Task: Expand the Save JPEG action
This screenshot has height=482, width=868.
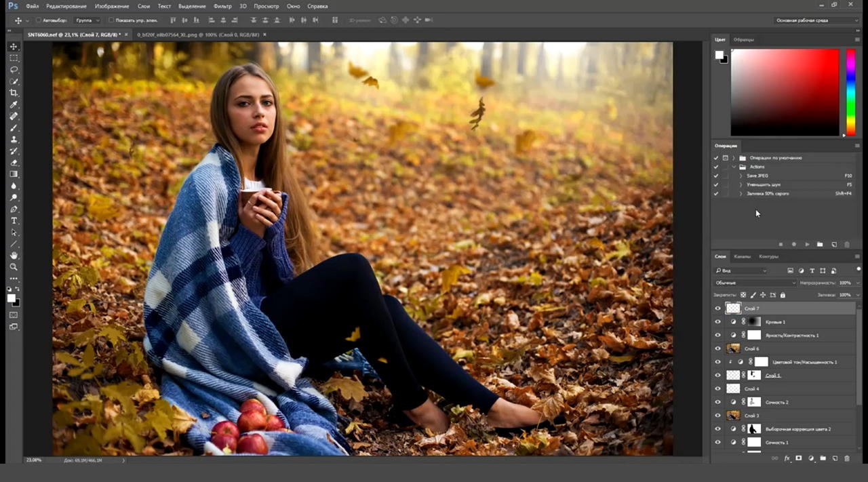Action: click(x=741, y=176)
